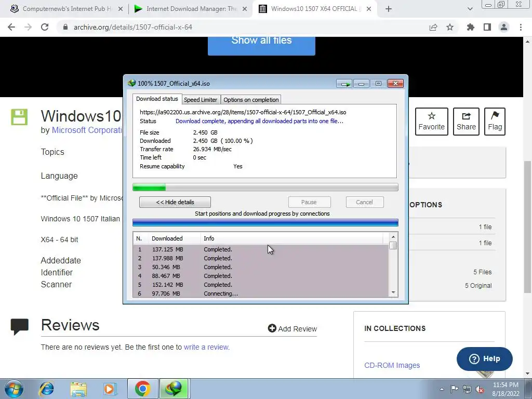Screen dimensions: 532x399
Task: Launch Internet Explorer from the taskbar
Action: click(x=46, y=389)
